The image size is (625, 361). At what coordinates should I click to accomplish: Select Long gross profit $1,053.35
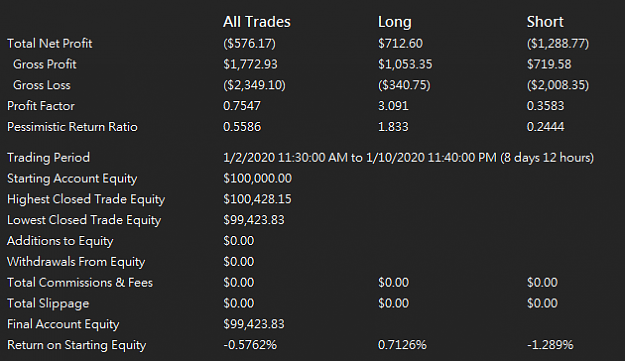pos(405,64)
